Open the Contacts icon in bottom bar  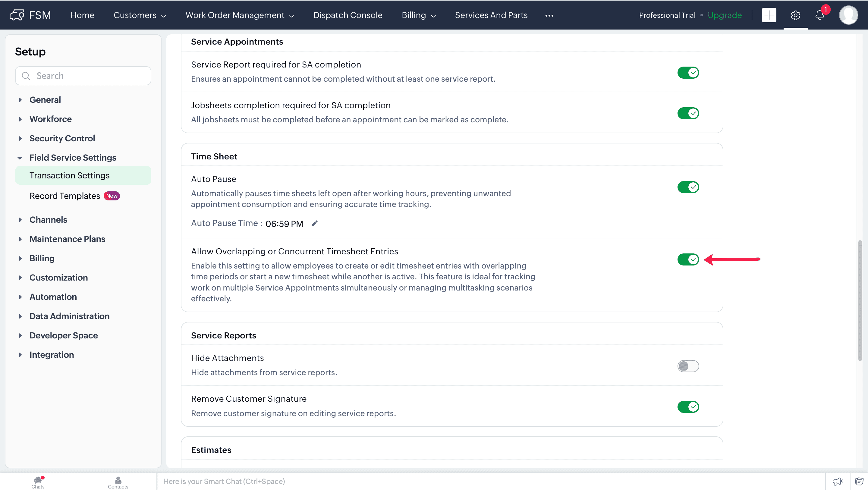tap(118, 482)
